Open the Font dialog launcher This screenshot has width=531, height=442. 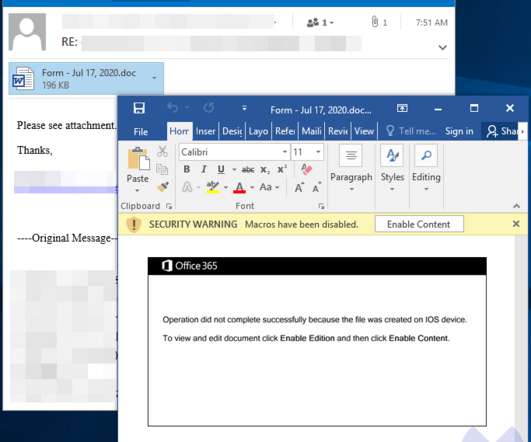tap(321, 206)
